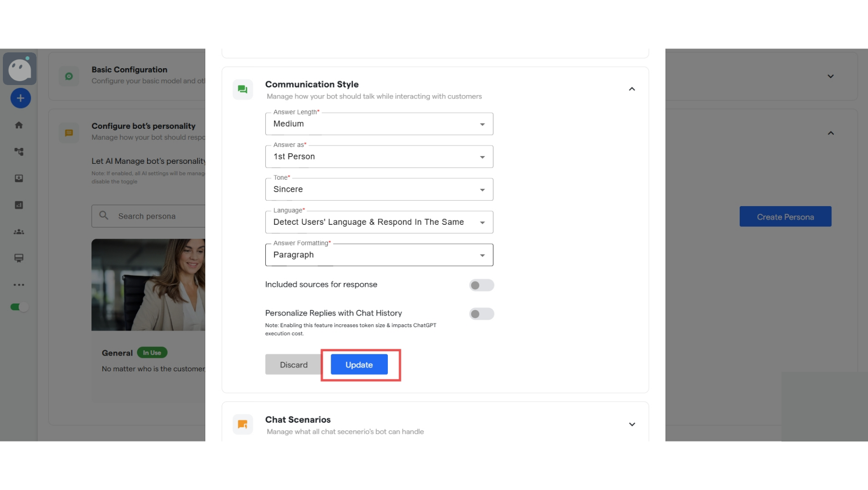Click the Communication Style heading
The height and width of the screenshot is (490, 868).
[312, 84]
